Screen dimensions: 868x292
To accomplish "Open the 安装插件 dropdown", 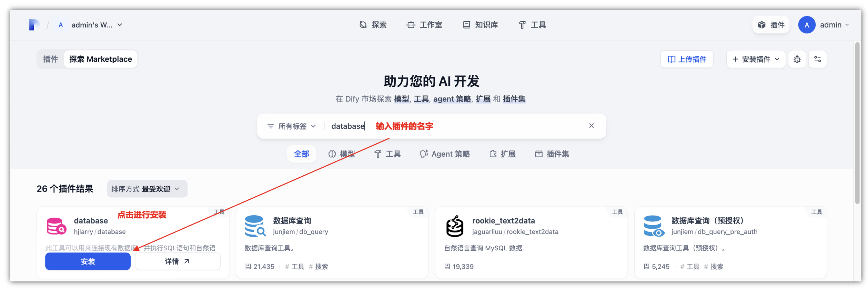I will pos(756,59).
